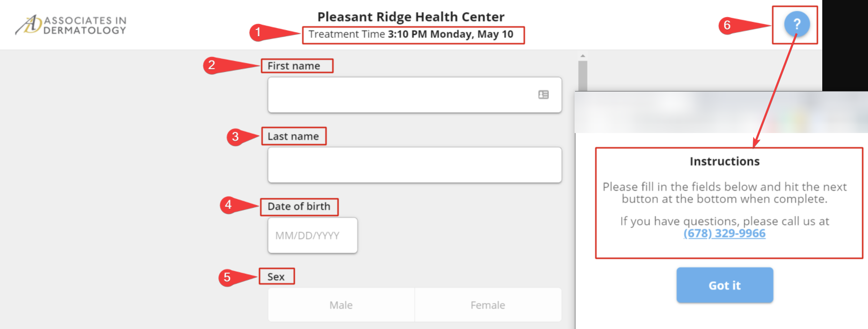868x329 pixels.
Task: Click the Instructions panel heading
Action: 725,161
